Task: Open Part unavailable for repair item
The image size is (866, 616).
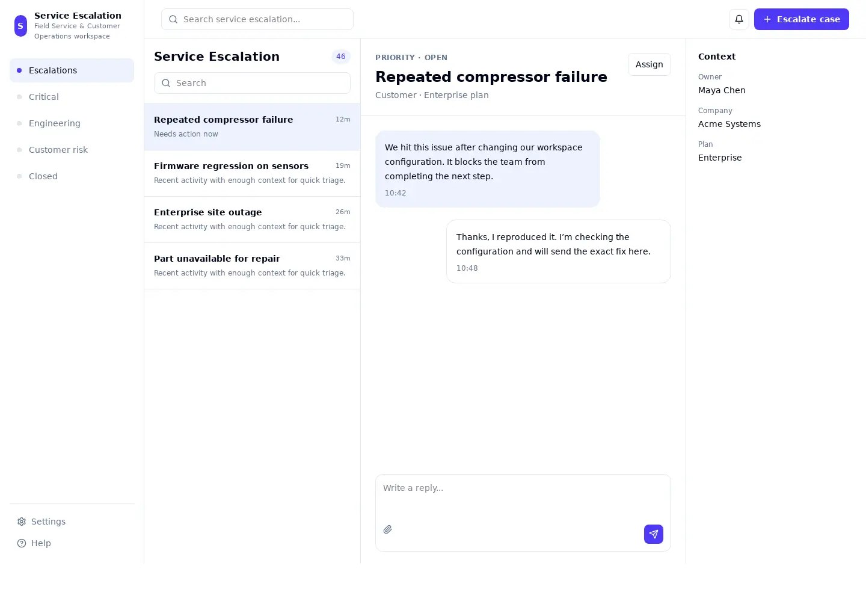Action: [x=252, y=266]
